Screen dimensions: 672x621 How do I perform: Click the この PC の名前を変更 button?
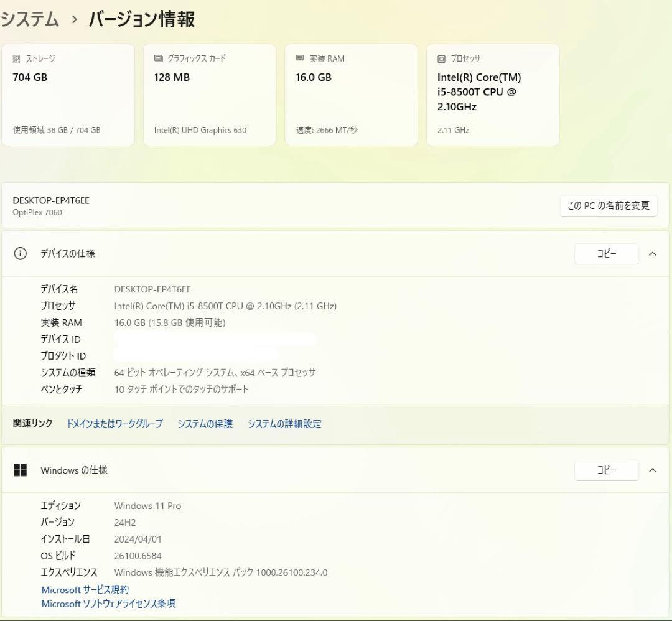(x=609, y=205)
